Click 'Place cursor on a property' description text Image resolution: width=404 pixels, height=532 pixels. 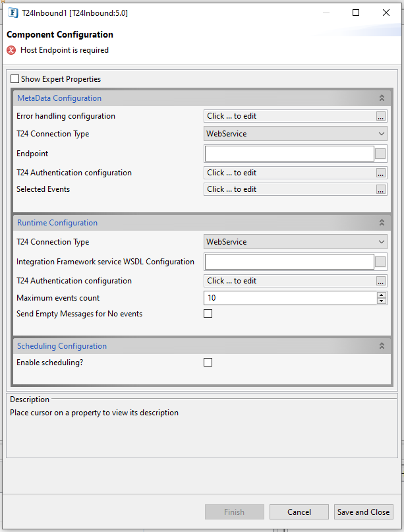[x=94, y=413]
